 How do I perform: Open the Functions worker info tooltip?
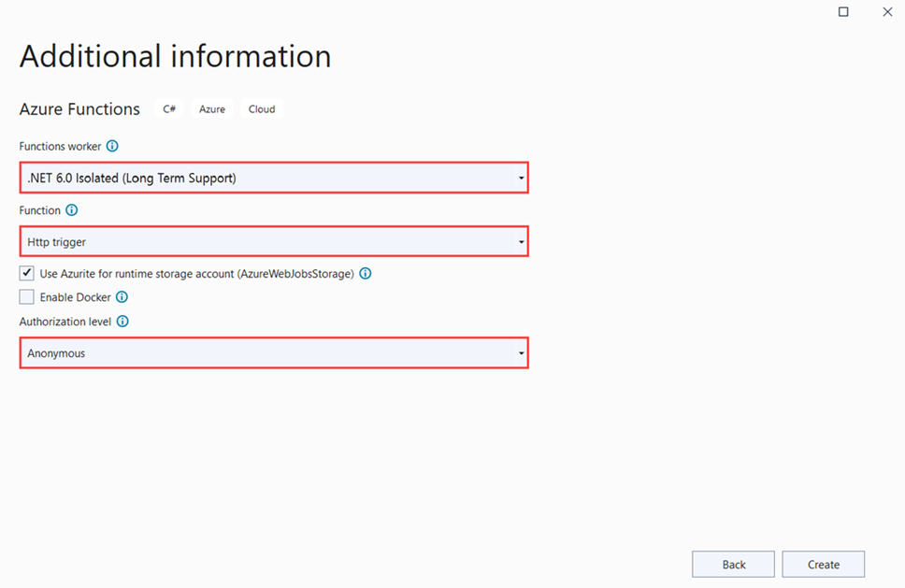112,146
